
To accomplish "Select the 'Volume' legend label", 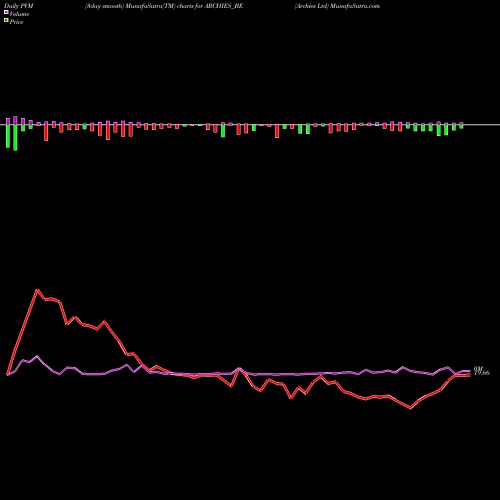I will pos(19,14).
